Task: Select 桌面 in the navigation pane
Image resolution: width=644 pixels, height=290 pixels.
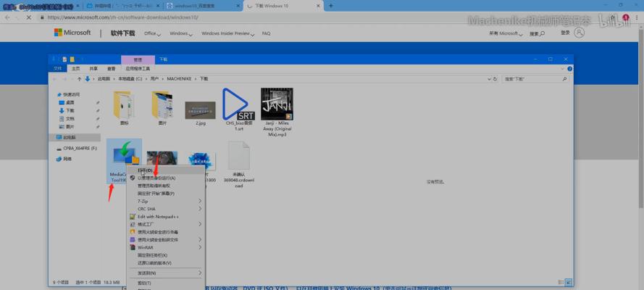Action: click(70, 103)
